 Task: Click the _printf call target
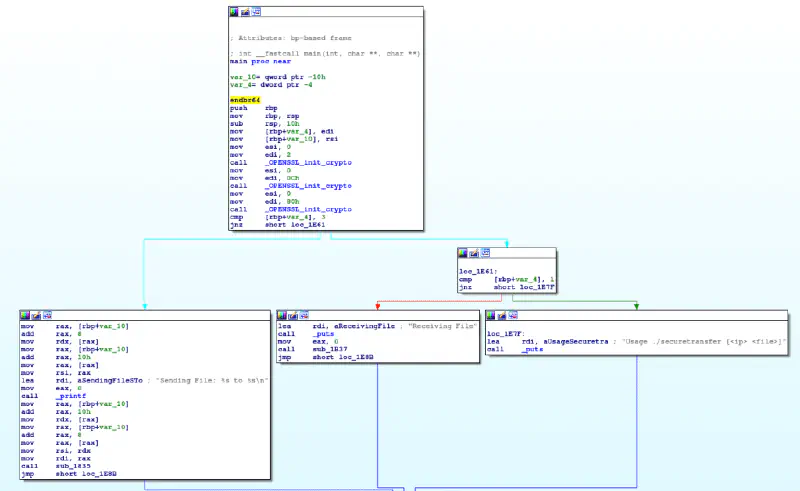(x=71, y=396)
